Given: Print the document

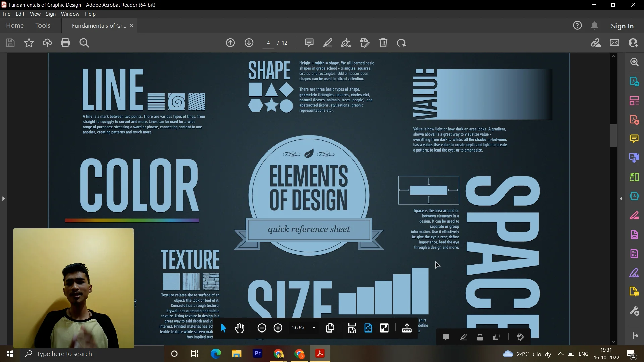Looking at the screenshot, I should pos(65,43).
